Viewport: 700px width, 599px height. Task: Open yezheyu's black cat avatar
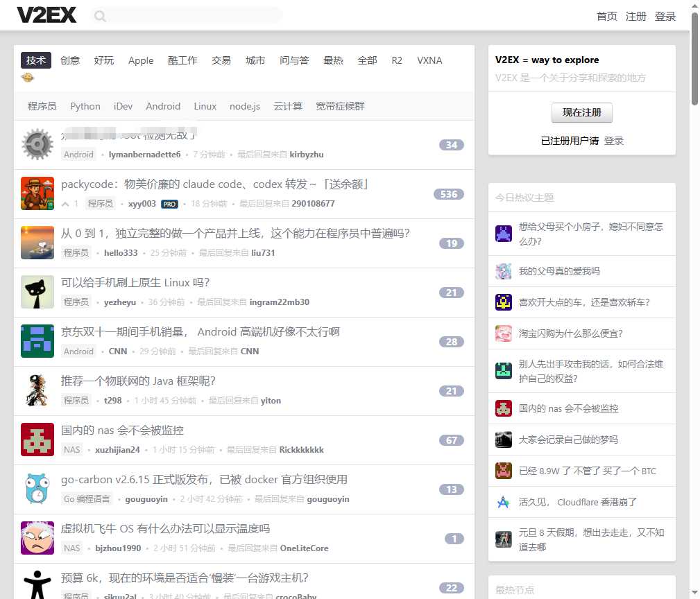[37, 292]
